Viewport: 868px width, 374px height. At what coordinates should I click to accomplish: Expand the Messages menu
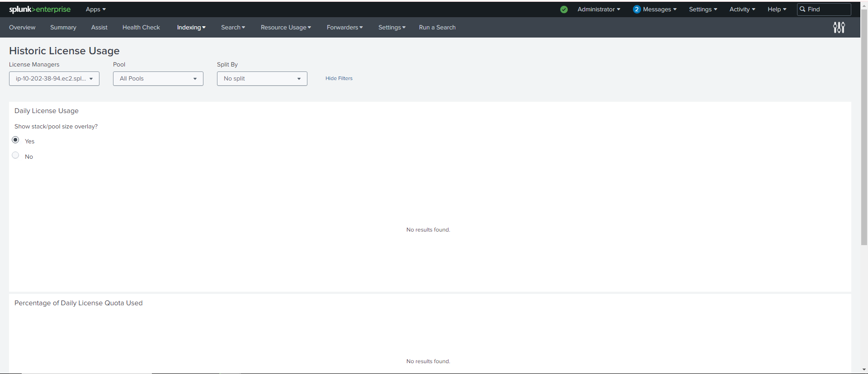[x=660, y=9]
